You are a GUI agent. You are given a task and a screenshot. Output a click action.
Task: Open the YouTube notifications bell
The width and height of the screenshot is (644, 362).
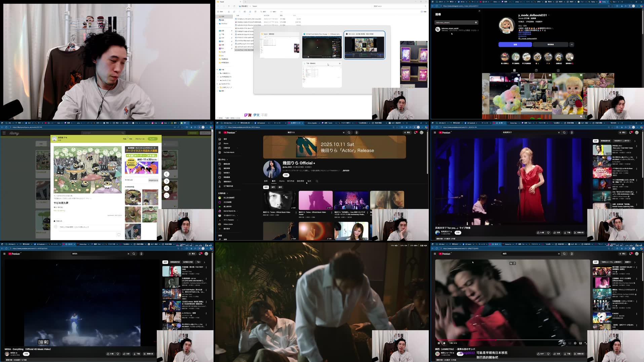(415, 132)
